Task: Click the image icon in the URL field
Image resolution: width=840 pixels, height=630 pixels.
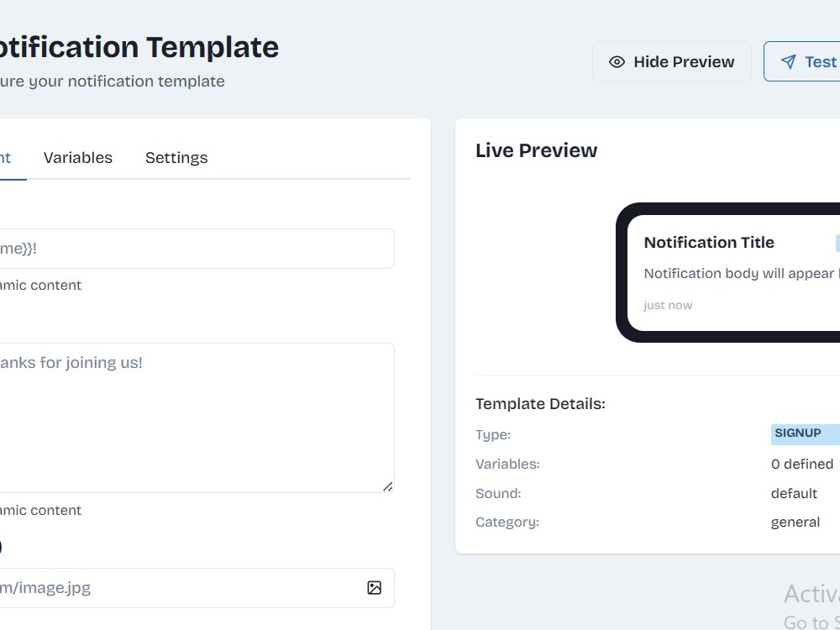Action: 375,588
